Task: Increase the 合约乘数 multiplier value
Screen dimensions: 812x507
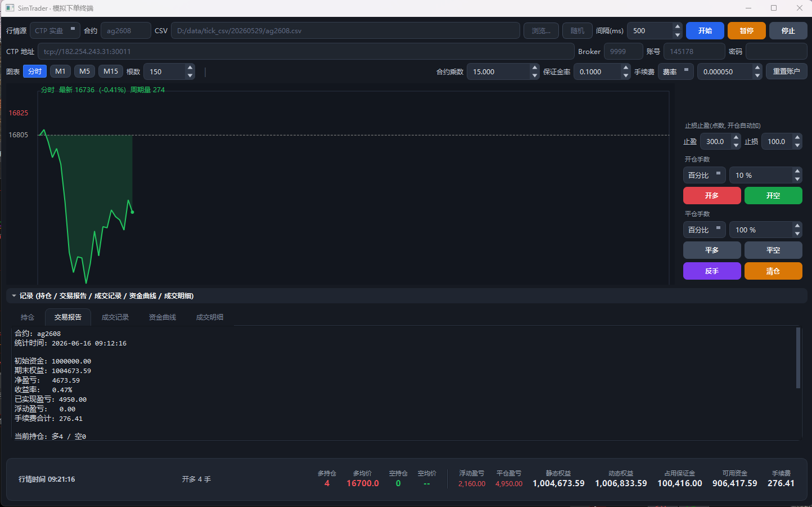Action: pyautogui.click(x=535, y=68)
